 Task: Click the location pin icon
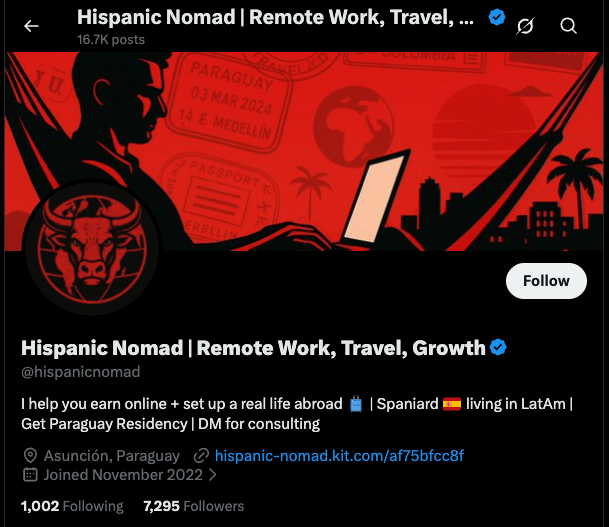tap(30, 456)
